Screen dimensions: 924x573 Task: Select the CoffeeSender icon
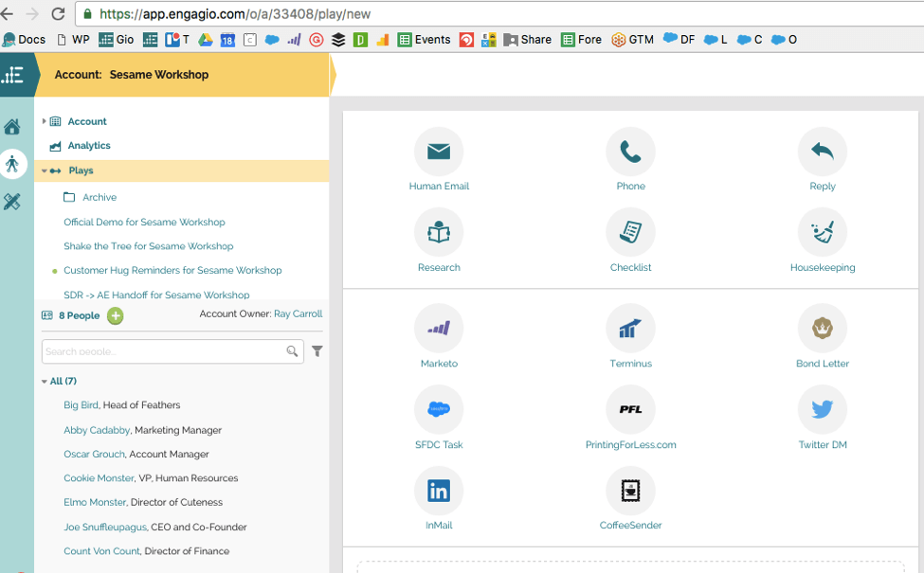pos(630,491)
